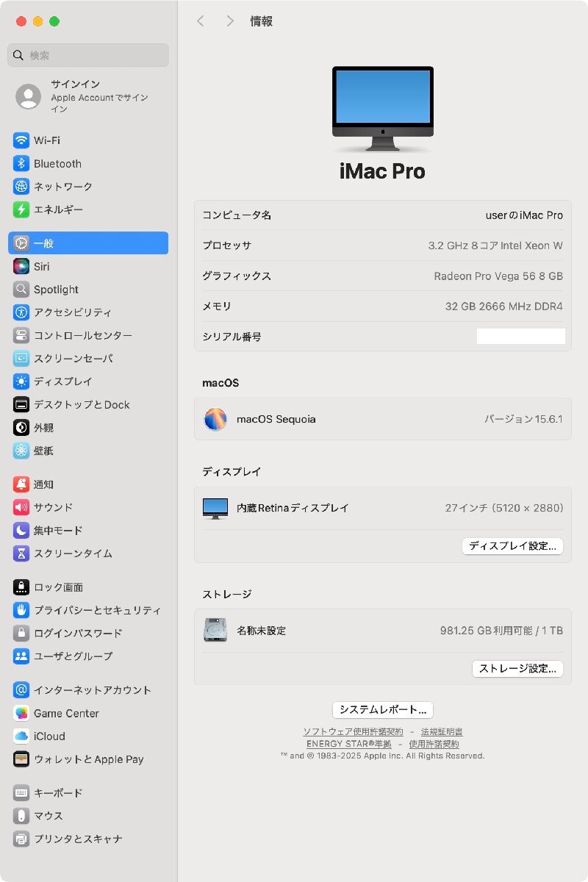Screen dimensions: 588x882
Task: Open 集中モード moon icon
Action: tap(21, 530)
